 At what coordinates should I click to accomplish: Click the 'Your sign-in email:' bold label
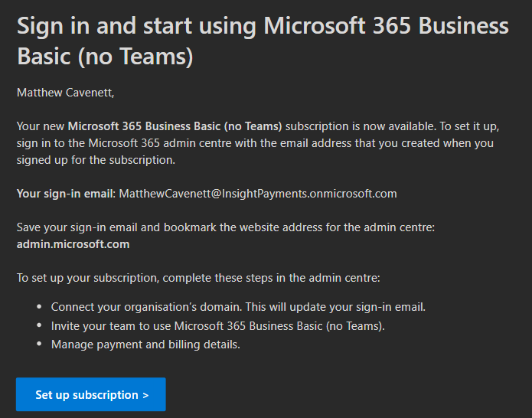click(66, 194)
